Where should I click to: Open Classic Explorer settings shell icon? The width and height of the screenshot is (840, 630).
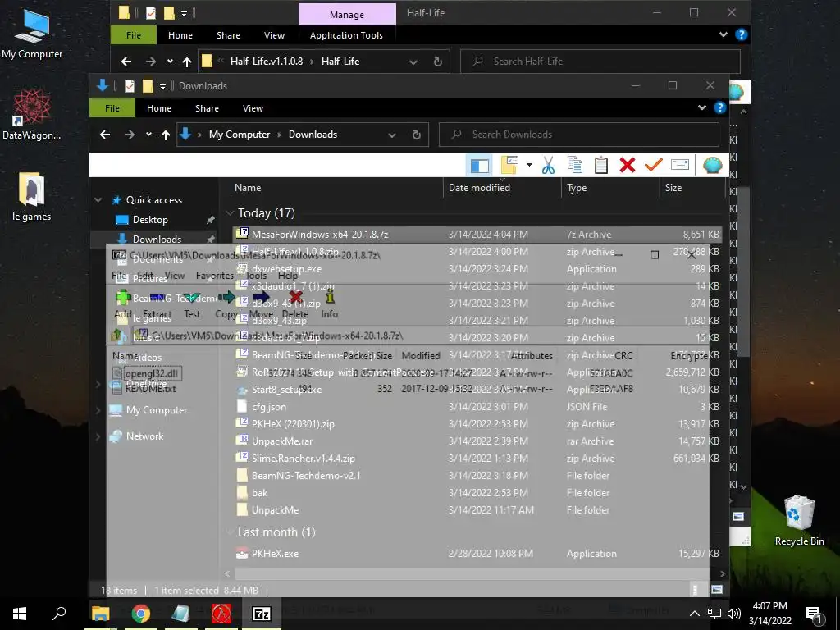712,165
